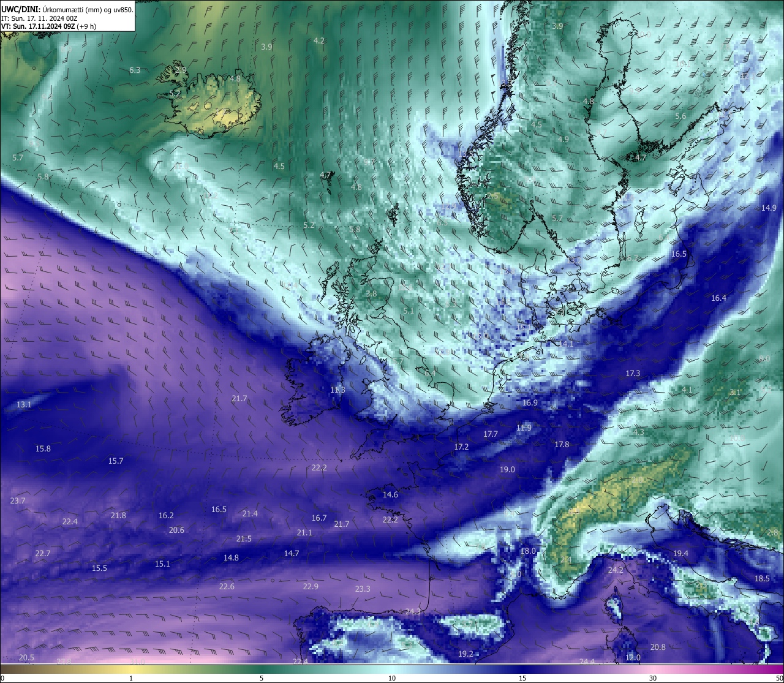Viewport: 784px width, 683px height.
Task: Click the 23.7 value label
Action: coord(18,501)
